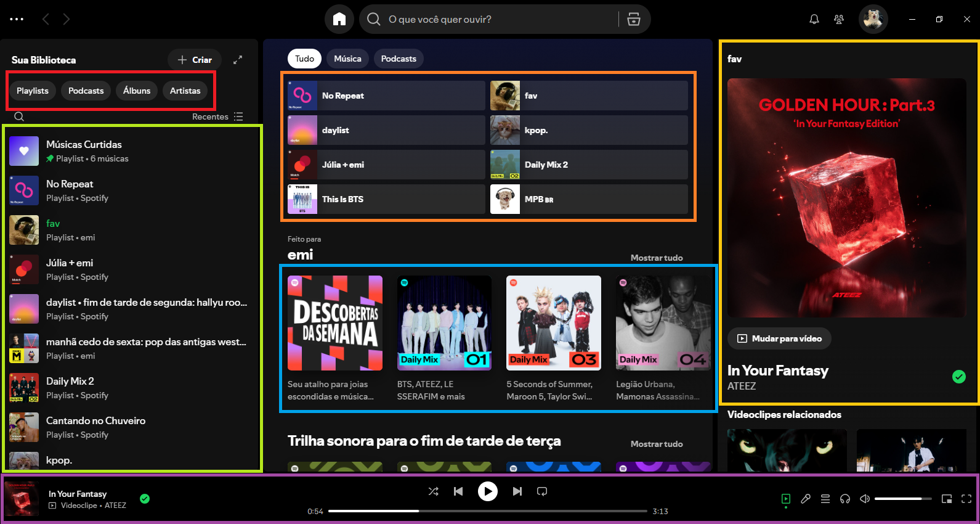
Task: Open the Browse icon in search bar
Action: (x=634, y=19)
